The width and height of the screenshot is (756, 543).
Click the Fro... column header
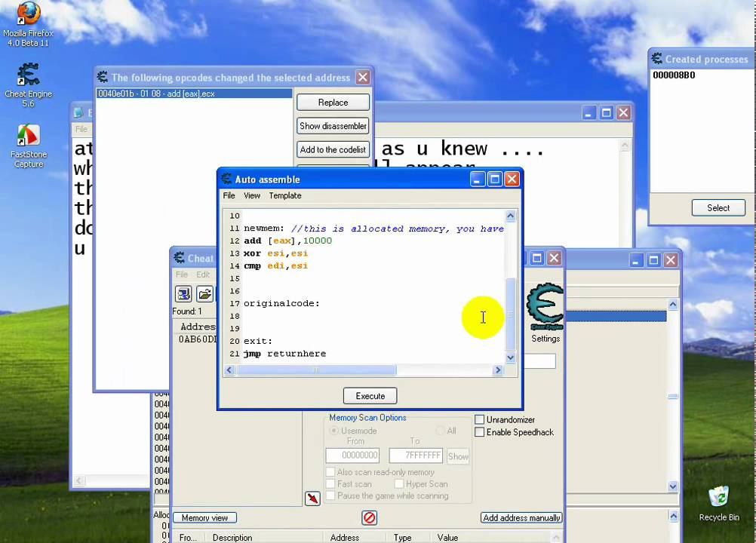(188, 538)
